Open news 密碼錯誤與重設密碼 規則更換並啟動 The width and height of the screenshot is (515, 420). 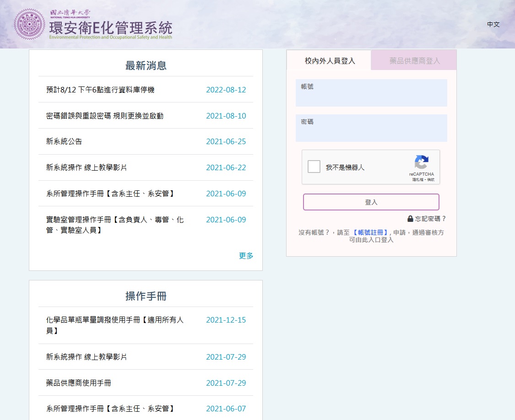pyautogui.click(x=105, y=116)
